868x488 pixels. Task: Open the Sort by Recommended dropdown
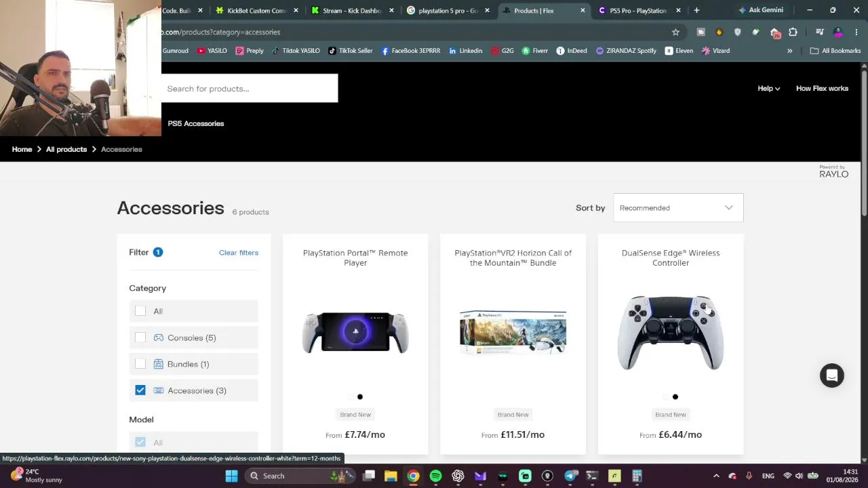[x=678, y=208]
